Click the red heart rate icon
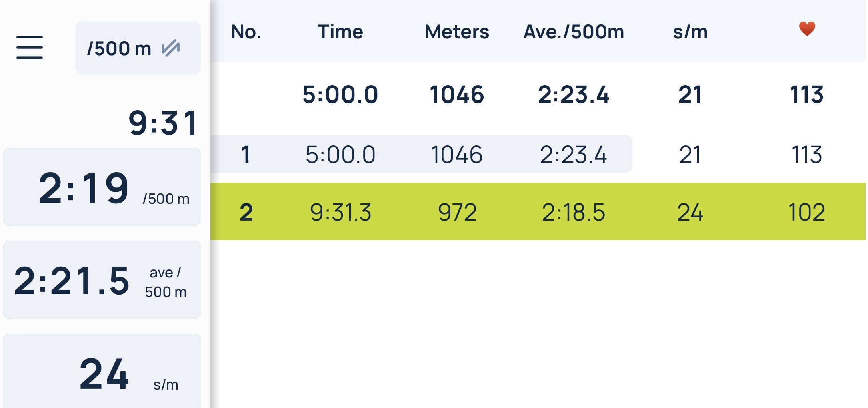This screenshot has width=868, height=408. point(807,29)
